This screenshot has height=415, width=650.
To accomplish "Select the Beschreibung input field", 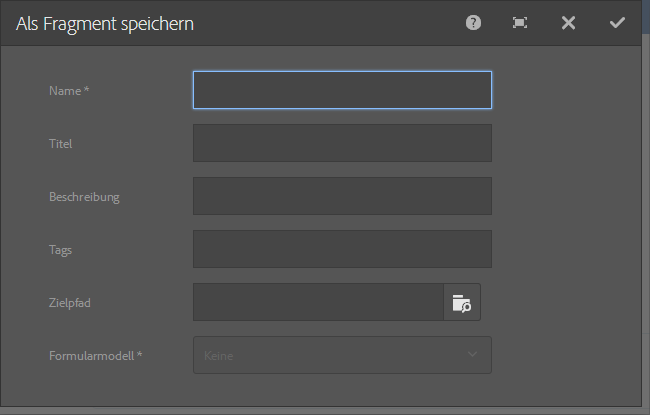I will (x=342, y=196).
